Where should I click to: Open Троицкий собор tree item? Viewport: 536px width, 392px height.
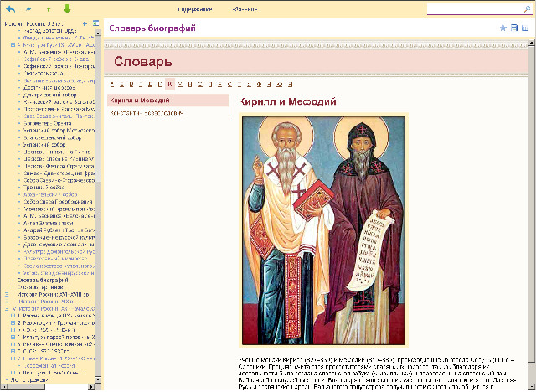tap(44, 188)
